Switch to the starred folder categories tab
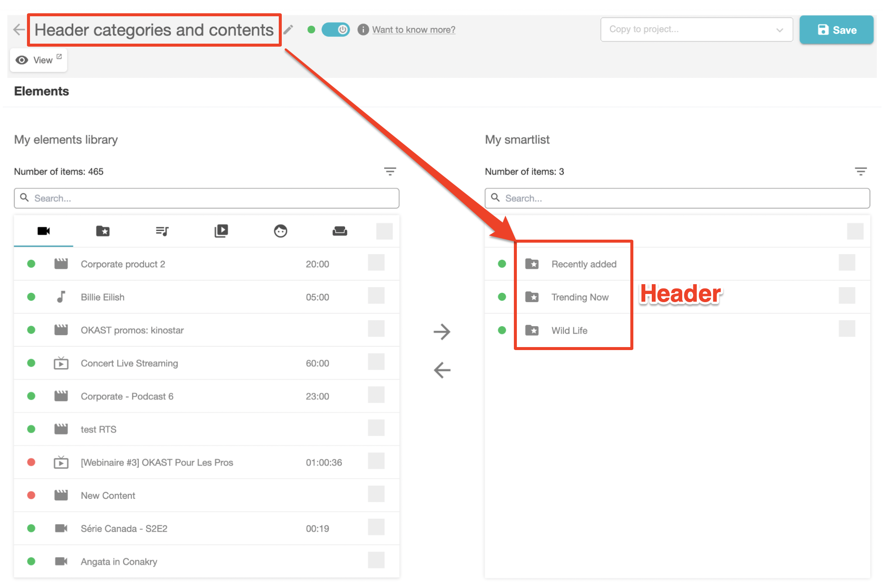The width and height of the screenshot is (883, 588). pos(103,231)
